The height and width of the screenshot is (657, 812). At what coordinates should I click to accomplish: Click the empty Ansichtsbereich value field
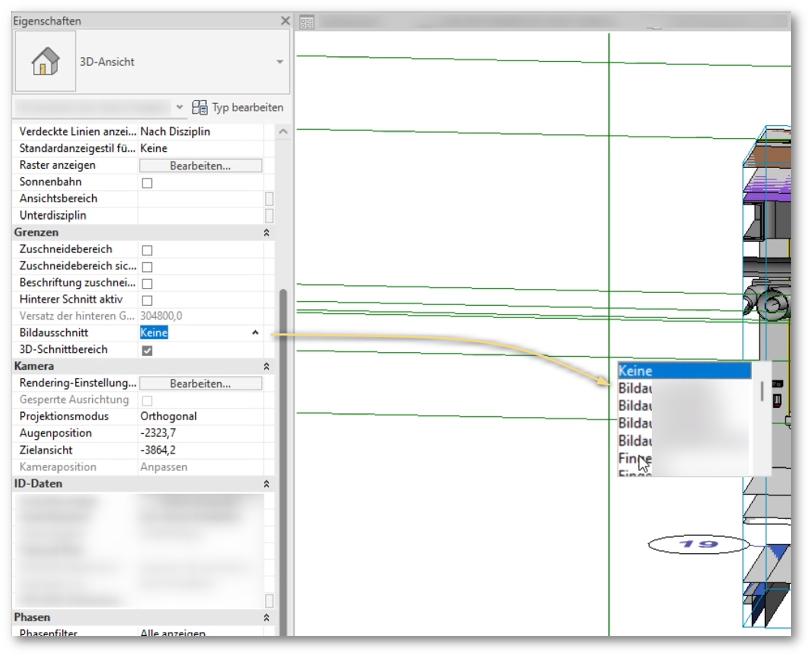point(200,199)
